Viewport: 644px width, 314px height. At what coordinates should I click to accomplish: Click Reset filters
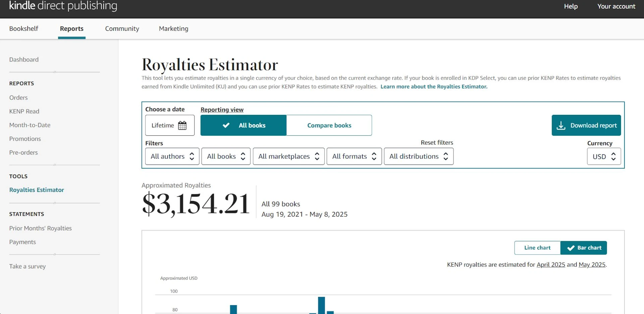point(437,142)
